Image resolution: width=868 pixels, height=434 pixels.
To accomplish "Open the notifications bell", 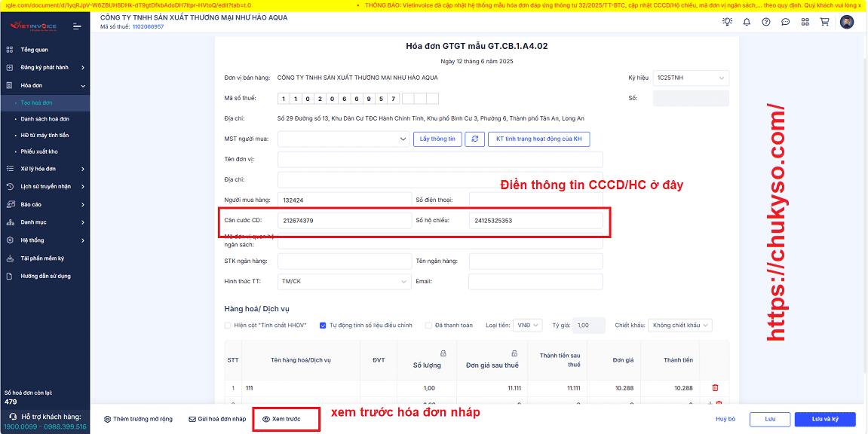I will pyautogui.click(x=747, y=22).
